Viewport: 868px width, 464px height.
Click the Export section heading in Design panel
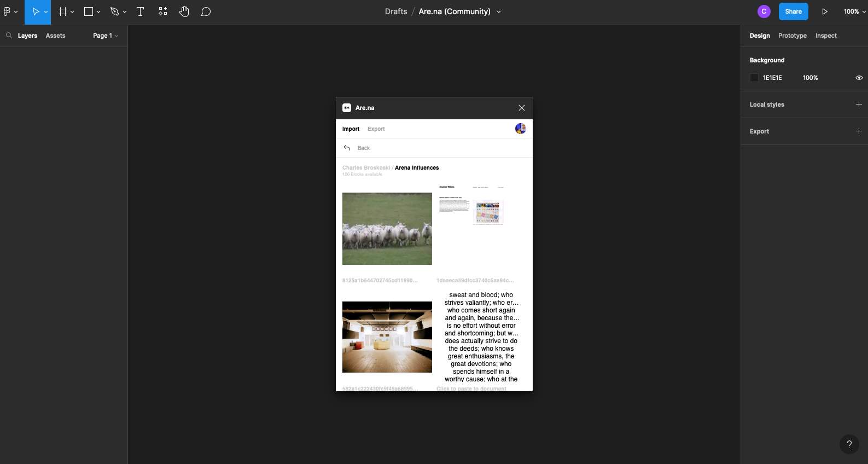pyautogui.click(x=759, y=131)
